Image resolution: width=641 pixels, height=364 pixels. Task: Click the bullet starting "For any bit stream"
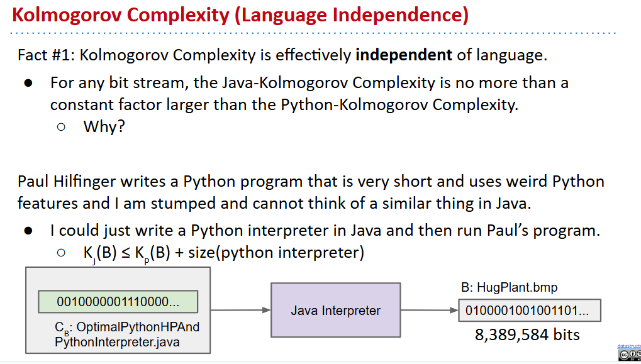click(x=308, y=93)
